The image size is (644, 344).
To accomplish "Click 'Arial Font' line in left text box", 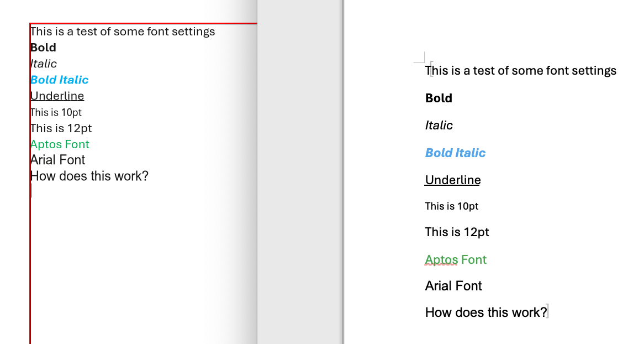I will [x=57, y=160].
